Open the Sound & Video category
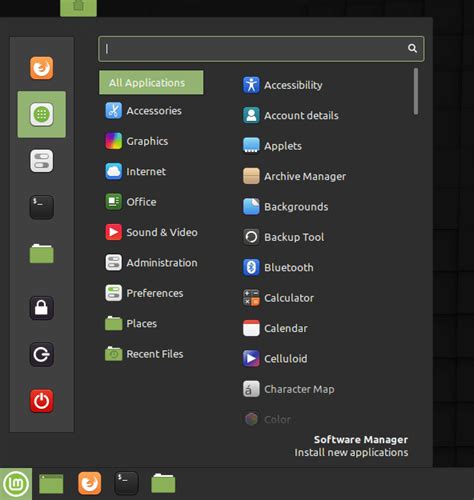Screen dimensions: 474x500 [151, 232]
